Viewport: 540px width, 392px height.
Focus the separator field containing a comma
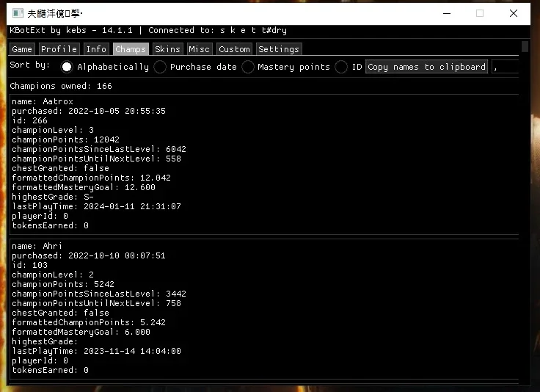[506, 67]
